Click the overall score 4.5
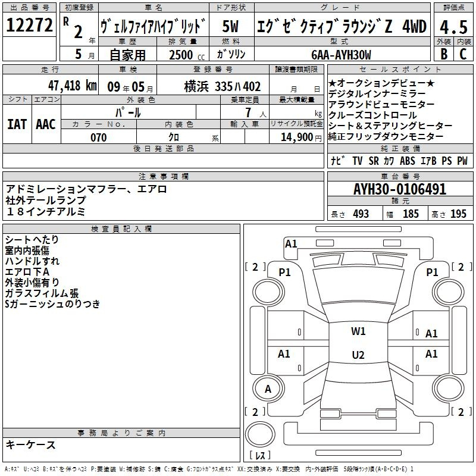 (452, 26)
